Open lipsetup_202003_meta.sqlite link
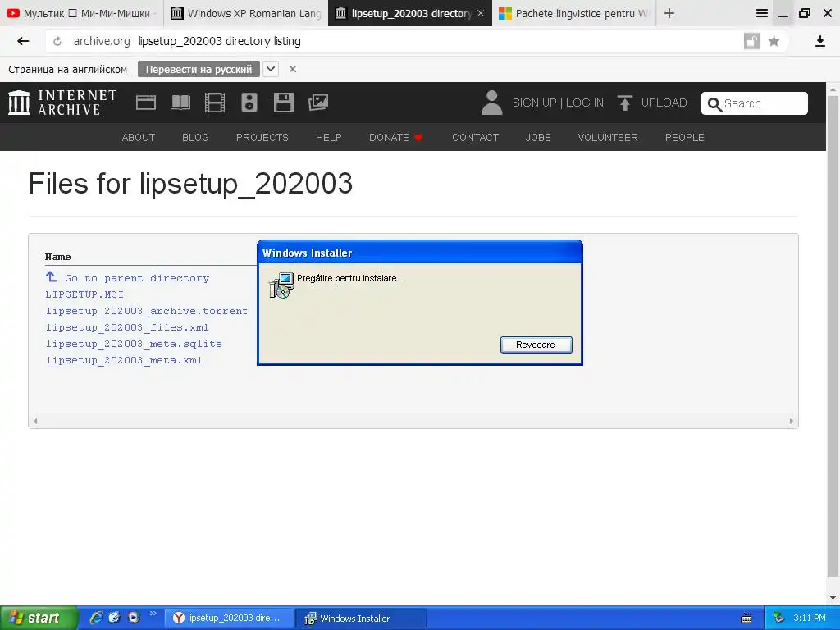 coord(134,344)
